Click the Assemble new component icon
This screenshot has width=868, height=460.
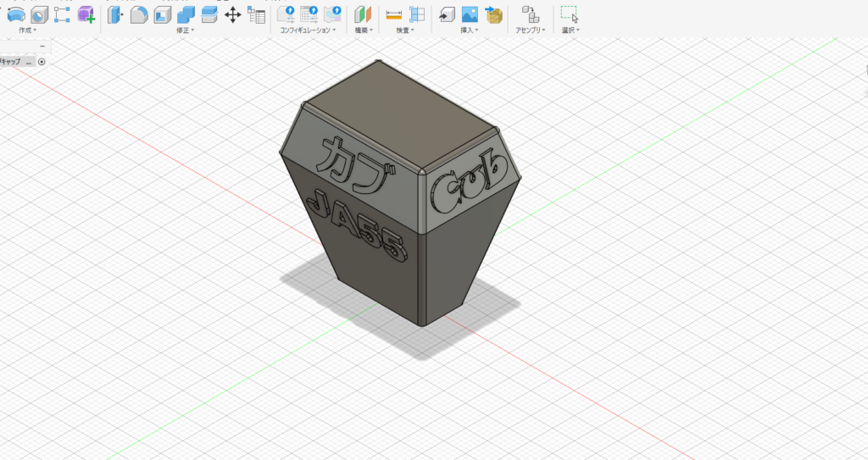(531, 15)
